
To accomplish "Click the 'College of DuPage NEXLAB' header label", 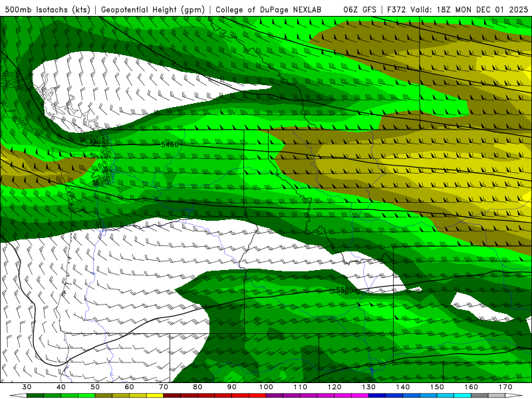I will coord(269,10).
